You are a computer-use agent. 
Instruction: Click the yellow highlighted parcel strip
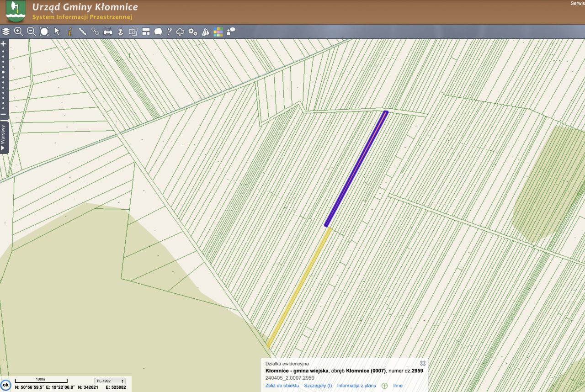click(299, 287)
